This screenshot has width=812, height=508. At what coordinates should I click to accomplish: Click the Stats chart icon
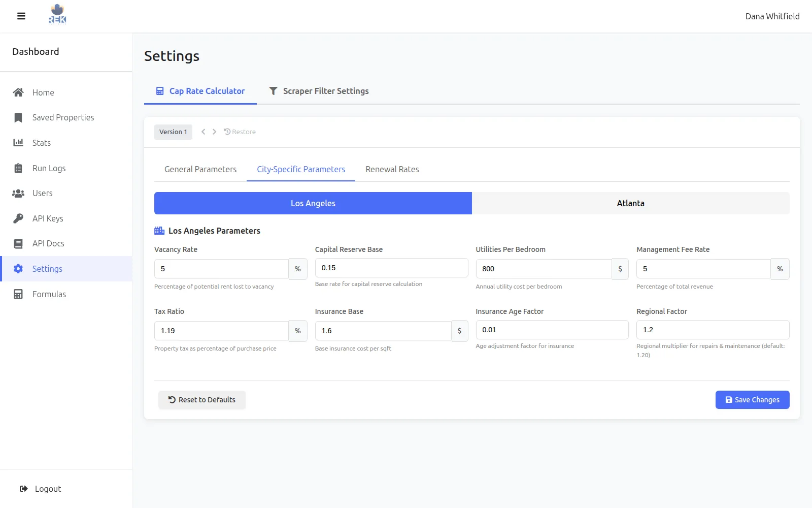18,143
